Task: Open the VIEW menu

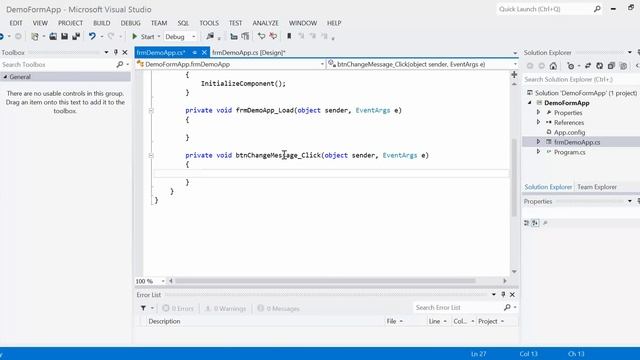Action: pyautogui.click(x=40, y=23)
